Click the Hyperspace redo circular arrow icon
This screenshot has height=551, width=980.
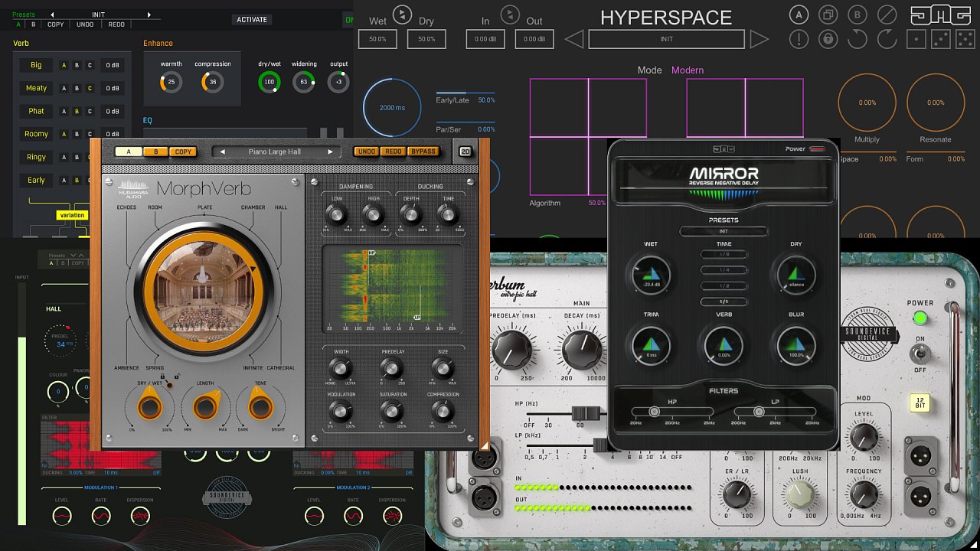pos(887,39)
